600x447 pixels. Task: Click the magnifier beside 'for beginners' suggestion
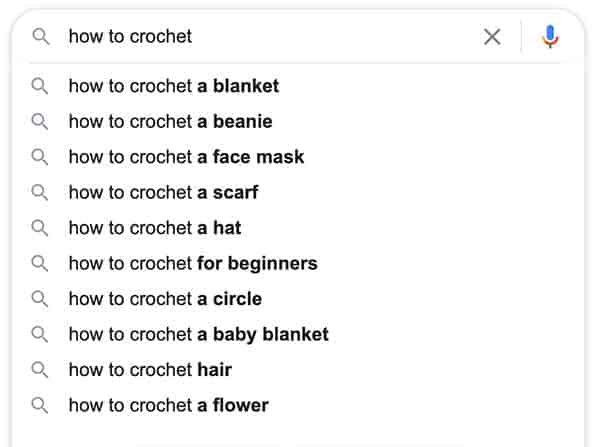tap(39, 264)
